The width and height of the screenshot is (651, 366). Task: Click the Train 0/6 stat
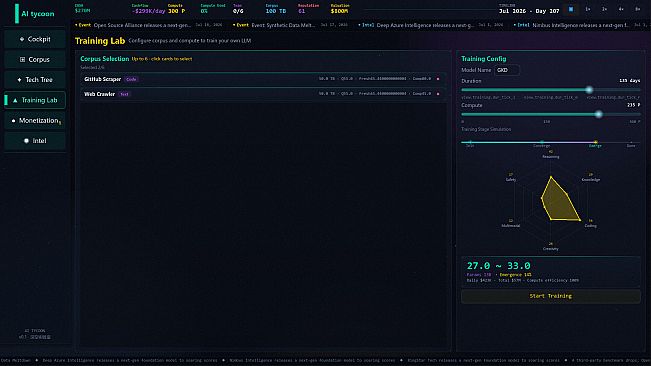pyautogui.click(x=238, y=9)
